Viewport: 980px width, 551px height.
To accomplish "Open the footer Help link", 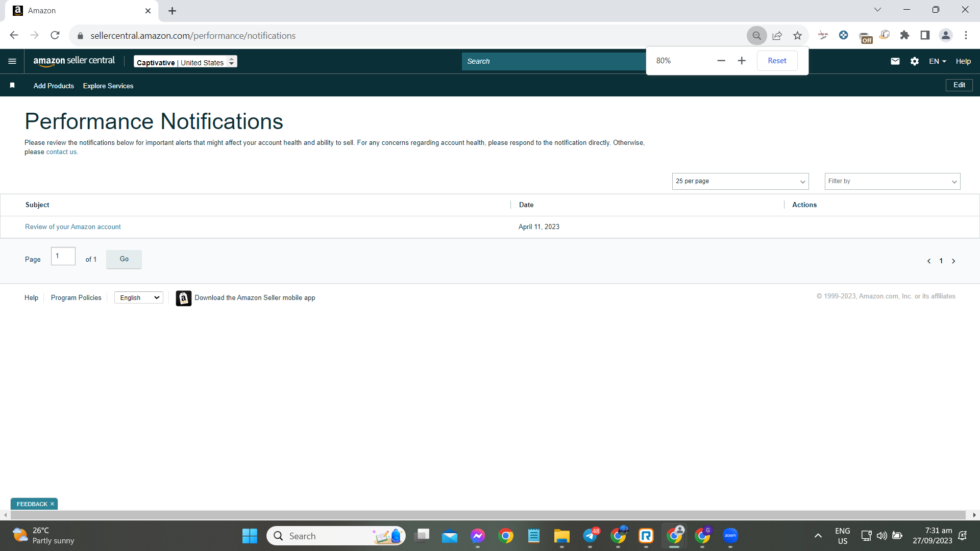I will click(31, 298).
